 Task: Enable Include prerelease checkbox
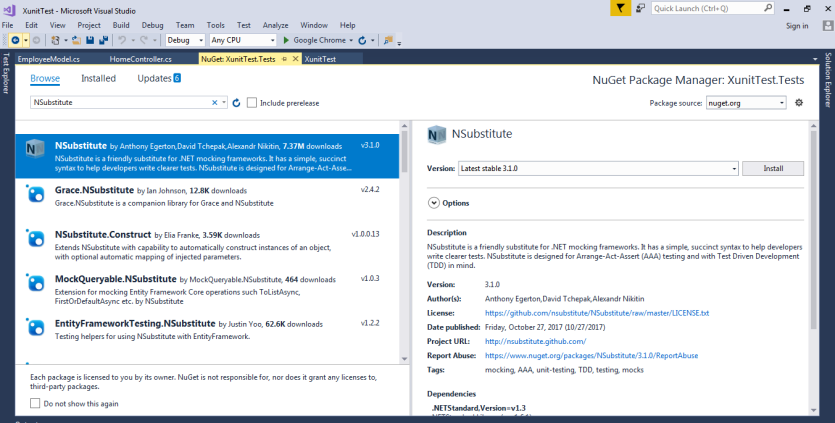click(x=252, y=102)
